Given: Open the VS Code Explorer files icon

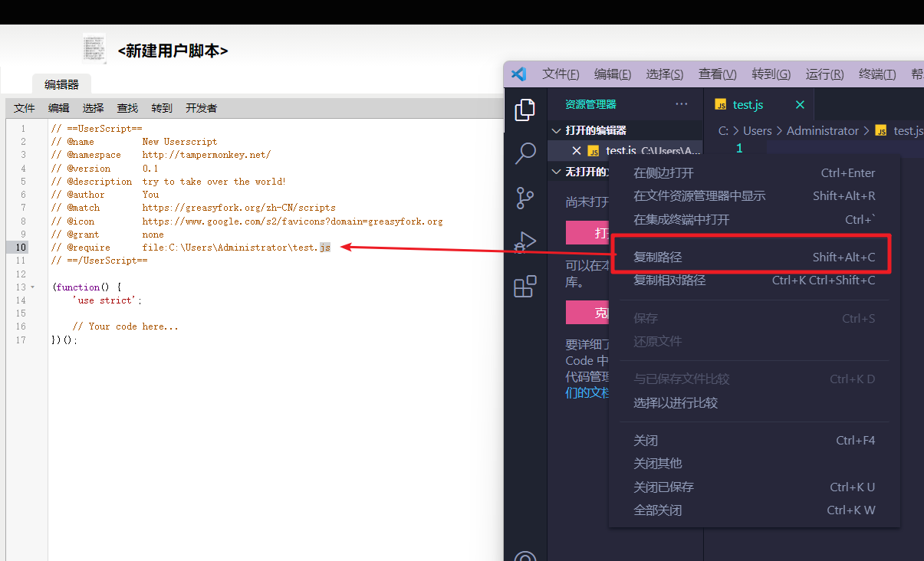Looking at the screenshot, I should [x=524, y=110].
